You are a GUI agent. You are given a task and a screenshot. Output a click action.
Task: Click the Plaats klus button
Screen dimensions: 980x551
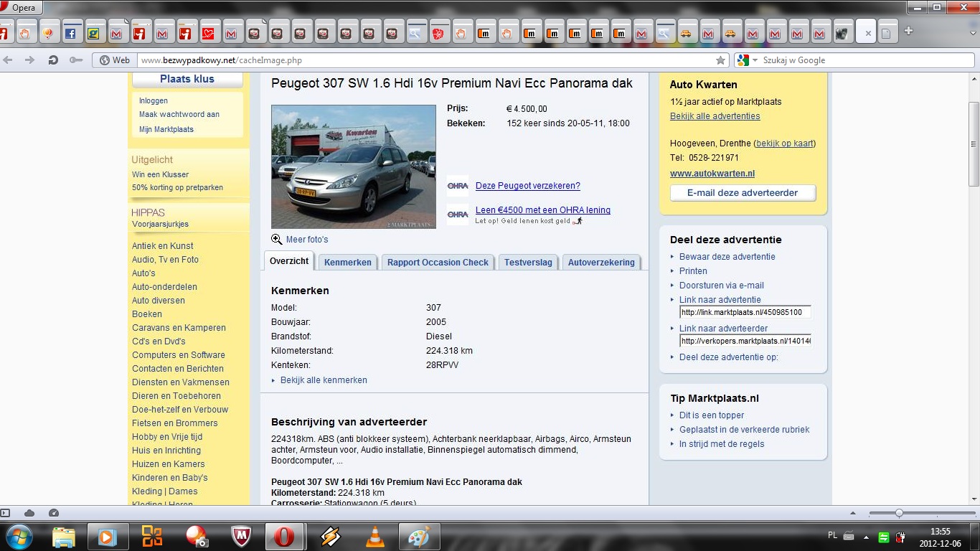coord(187,79)
